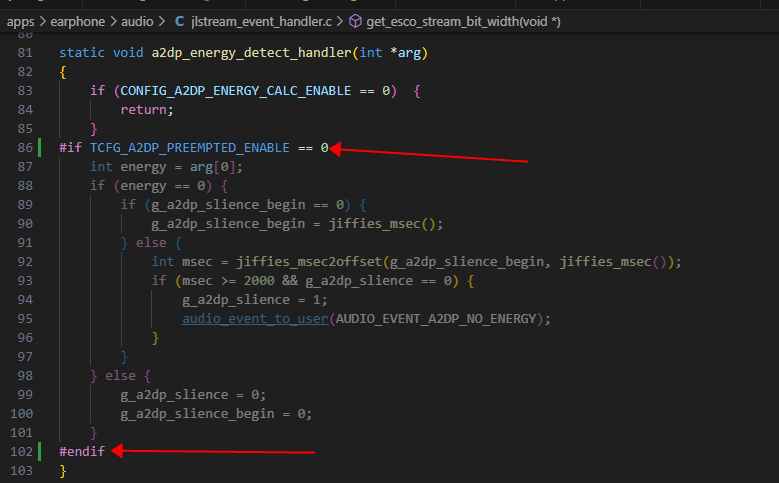Click line number 102 in gutter
The image size is (779, 483).
(21, 452)
